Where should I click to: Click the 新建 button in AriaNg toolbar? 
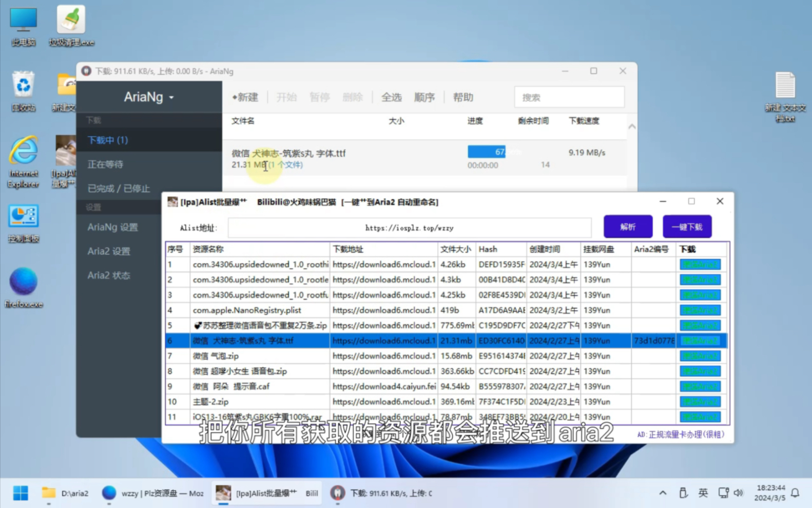(x=245, y=97)
